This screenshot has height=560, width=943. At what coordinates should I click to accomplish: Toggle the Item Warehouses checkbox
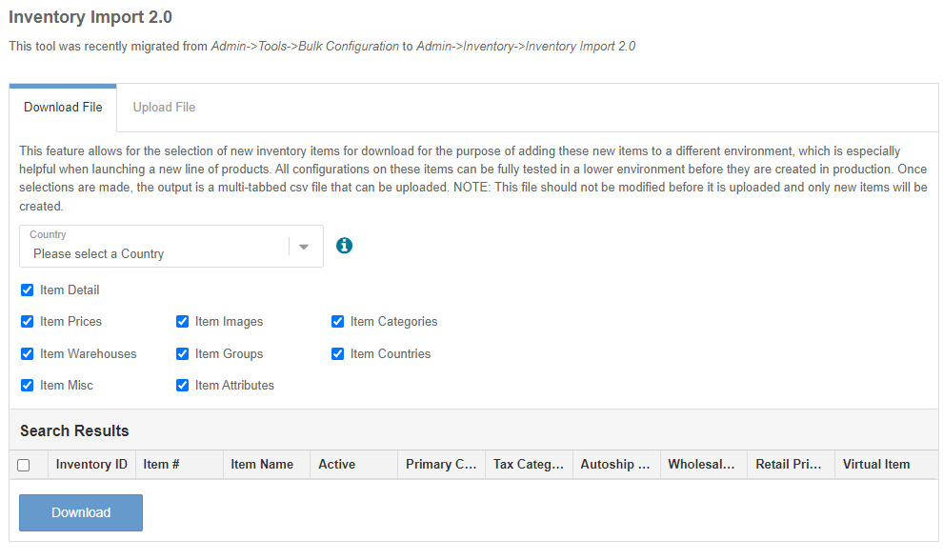[28, 354]
